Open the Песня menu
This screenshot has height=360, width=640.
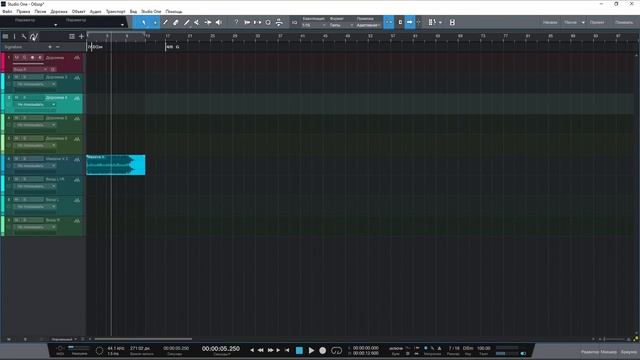pyautogui.click(x=40, y=11)
